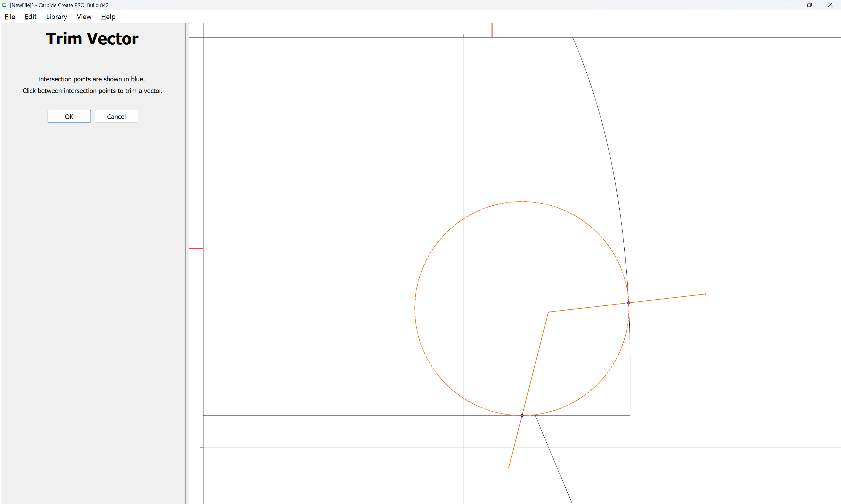841x504 pixels.
Task: Open the Edit menu
Action: click(30, 17)
